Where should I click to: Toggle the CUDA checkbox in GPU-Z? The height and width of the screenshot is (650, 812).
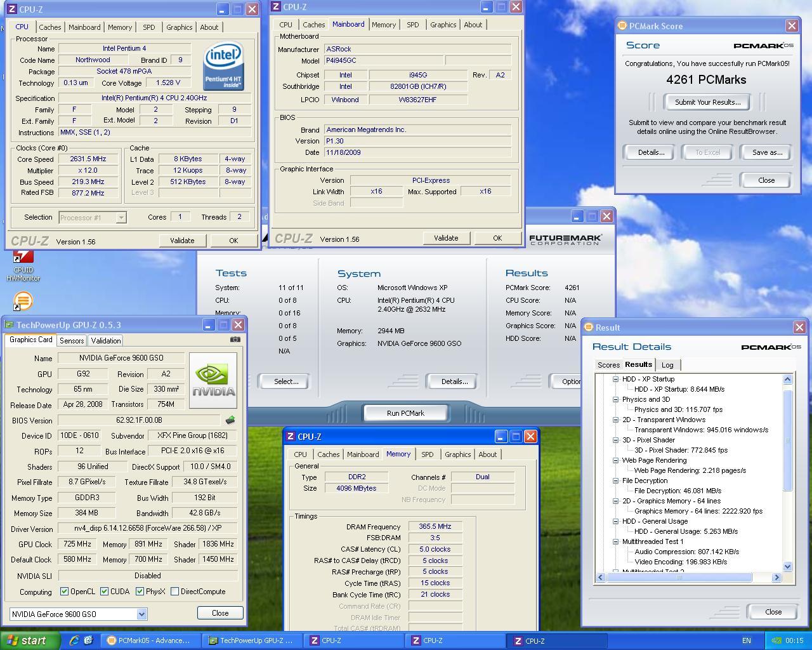(x=104, y=592)
